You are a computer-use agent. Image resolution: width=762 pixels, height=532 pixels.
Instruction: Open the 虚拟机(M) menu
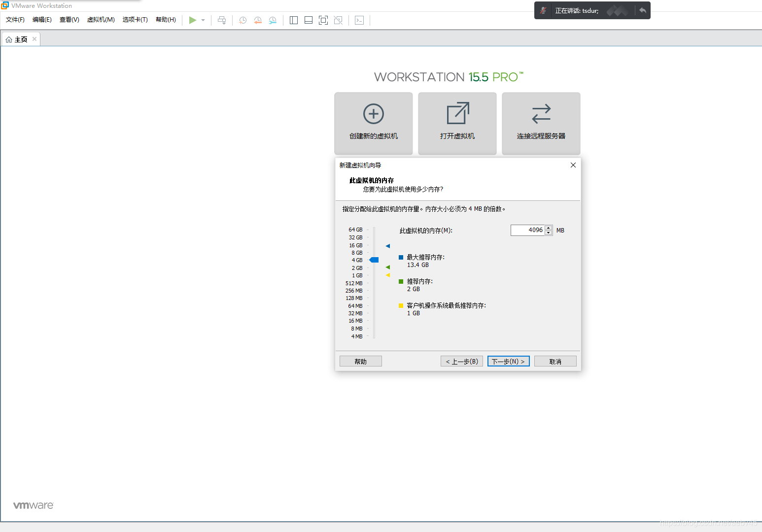coord(101,20)
